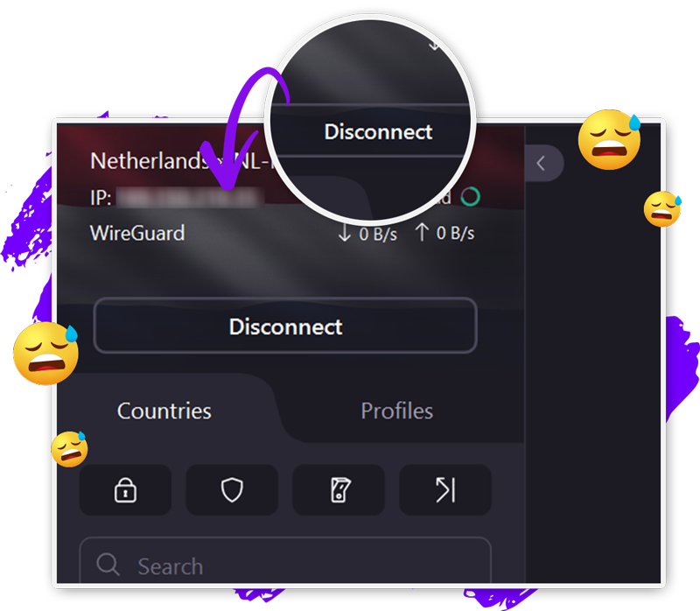Image resolution: width=700 pixels, height=611 pixels.
Task: Click into the Search countries field
Action: (285, 563)
